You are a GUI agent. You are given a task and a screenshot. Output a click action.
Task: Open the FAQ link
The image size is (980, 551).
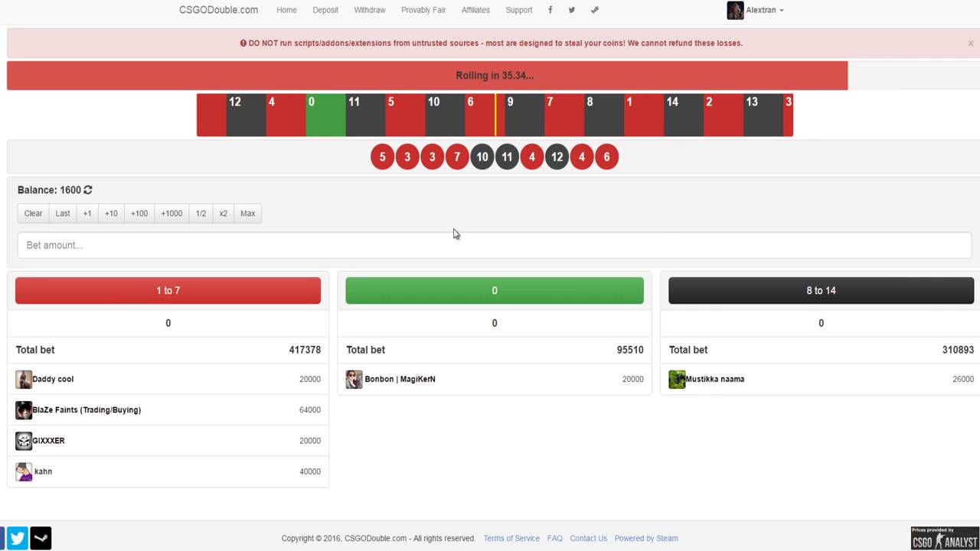click(555, 539)
